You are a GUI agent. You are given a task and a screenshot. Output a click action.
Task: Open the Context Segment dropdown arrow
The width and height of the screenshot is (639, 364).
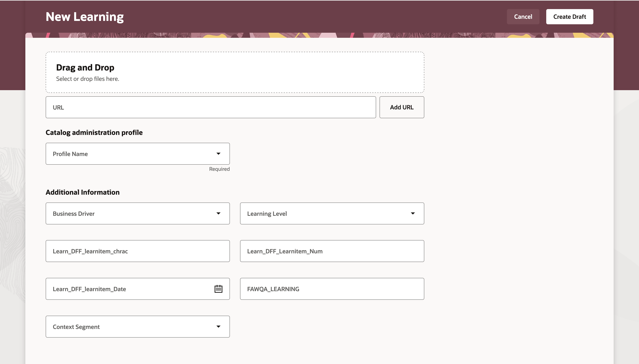[x=218, y=326]
